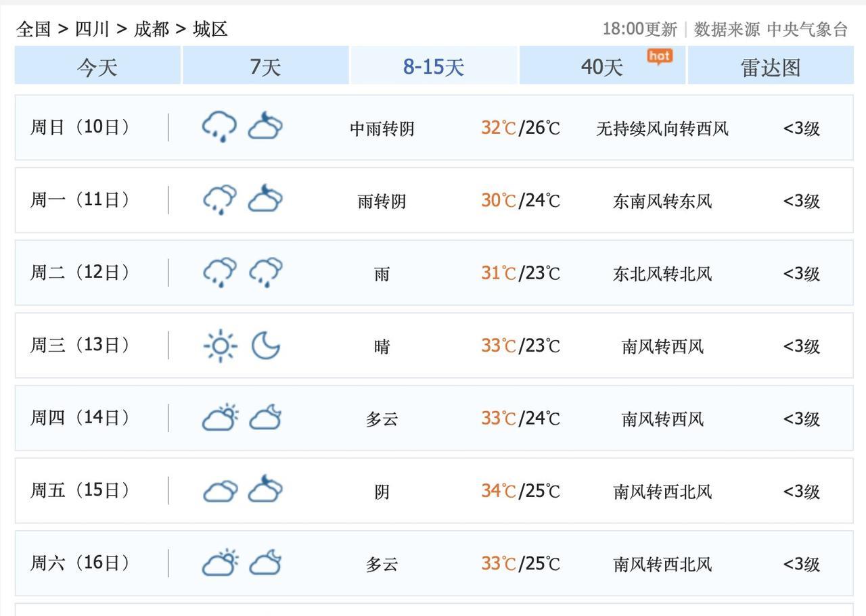
Task: Click the night cloudy icon for Saturday 16日
Action: [x=265, y=563]
